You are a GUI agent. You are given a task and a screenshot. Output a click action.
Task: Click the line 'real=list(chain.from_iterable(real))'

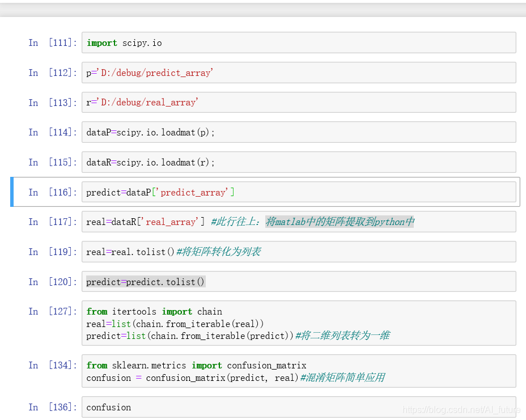[x=175, y=324]
